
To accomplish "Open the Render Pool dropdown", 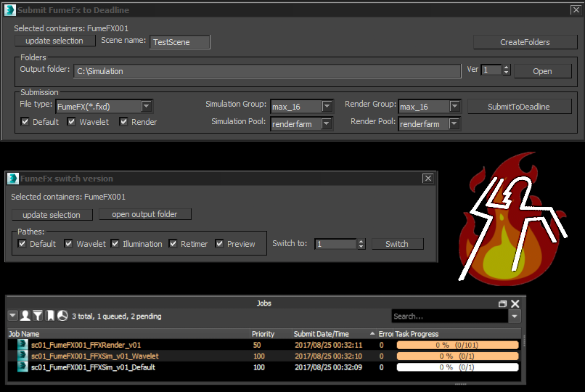I will click(454, 124).
